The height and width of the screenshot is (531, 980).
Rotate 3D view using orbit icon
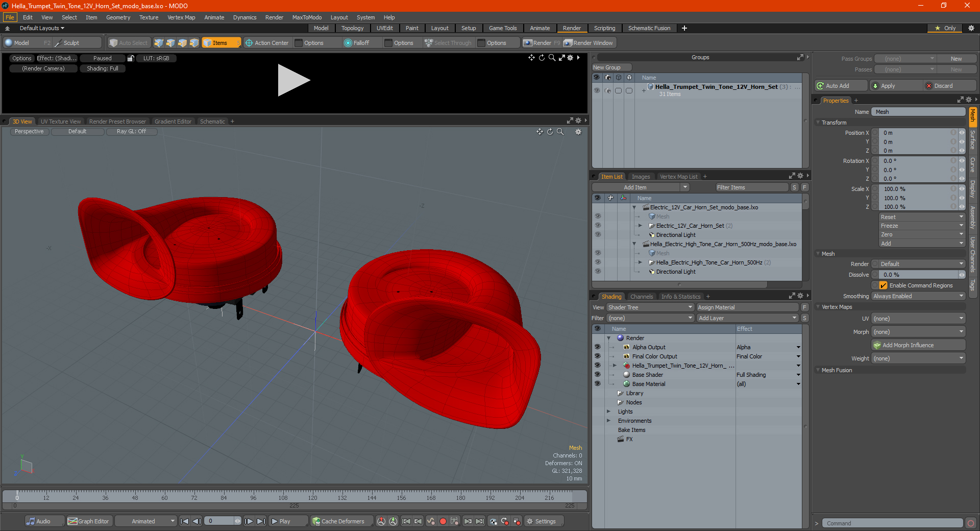(x=550, y=132)
